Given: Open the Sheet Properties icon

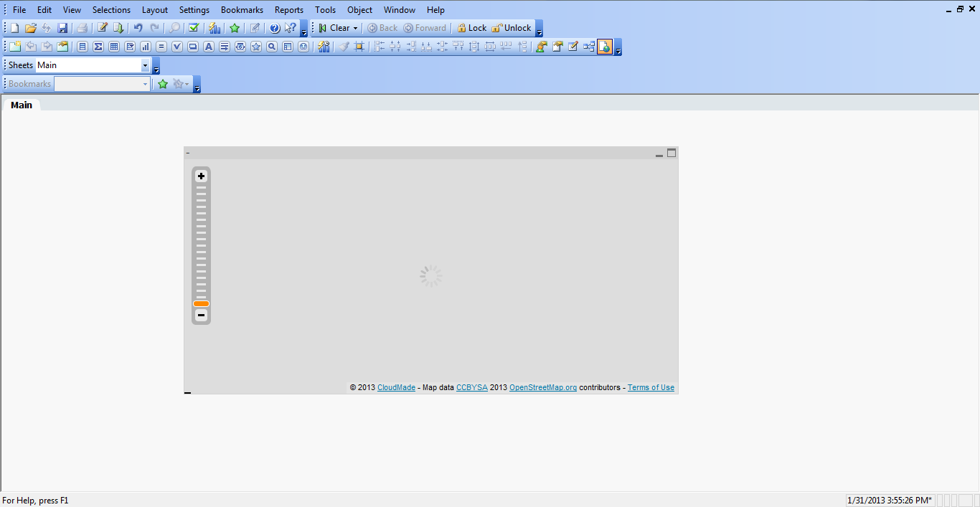Looking at the screenshot, I should (62, 47).
